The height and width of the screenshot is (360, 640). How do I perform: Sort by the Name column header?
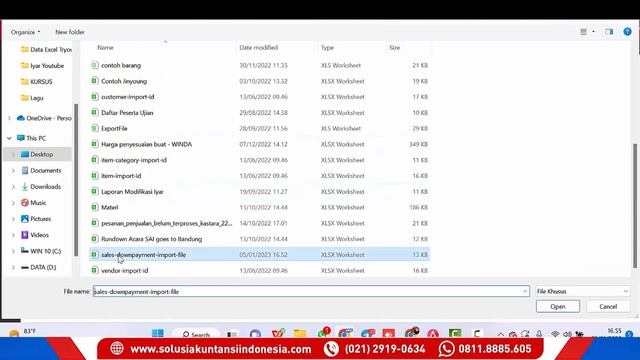(105, 48)
